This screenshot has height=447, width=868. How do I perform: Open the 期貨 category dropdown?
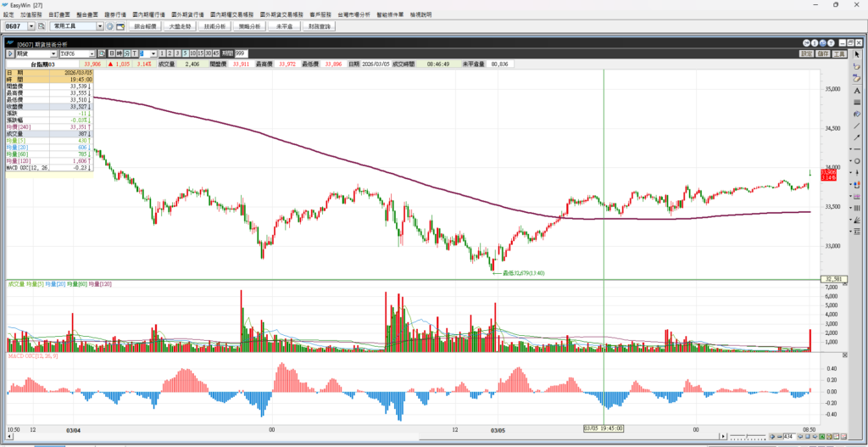52,53
